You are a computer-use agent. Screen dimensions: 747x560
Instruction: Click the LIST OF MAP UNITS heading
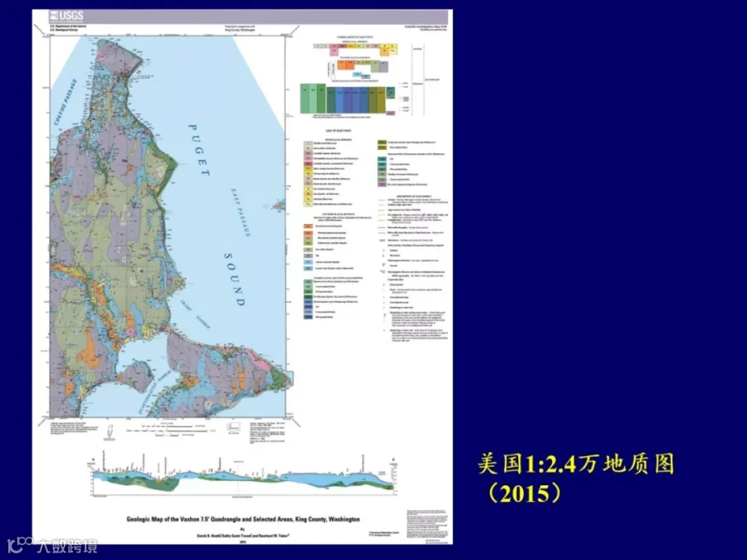pyautogui.click(x=339, y=130)
